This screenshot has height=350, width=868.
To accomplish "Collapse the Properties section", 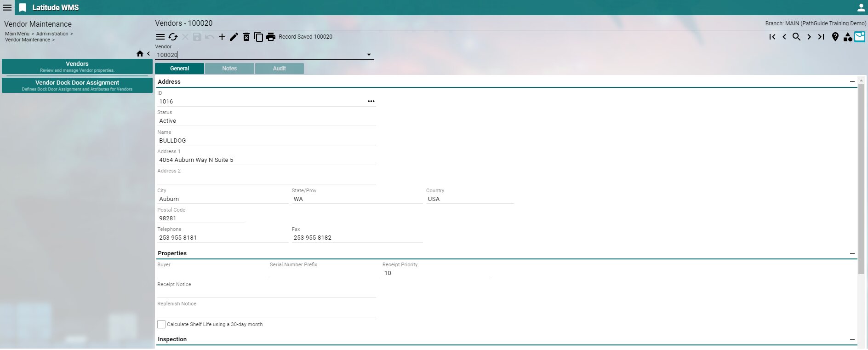I will pos(852,253).
